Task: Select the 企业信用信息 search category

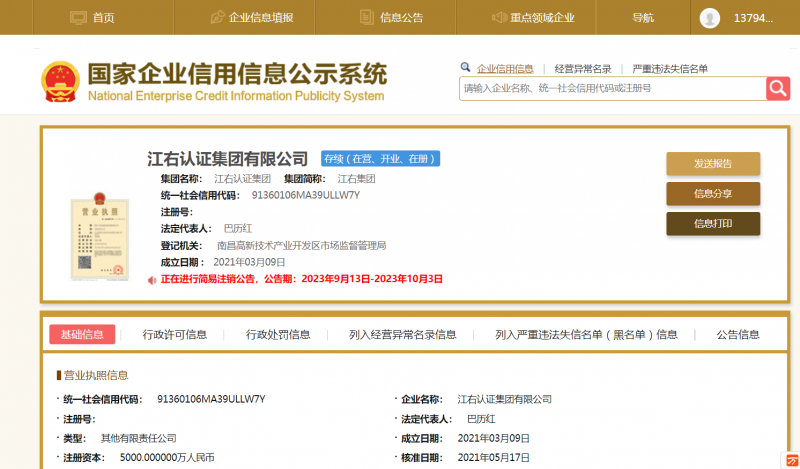Action: tap(505, 68)
